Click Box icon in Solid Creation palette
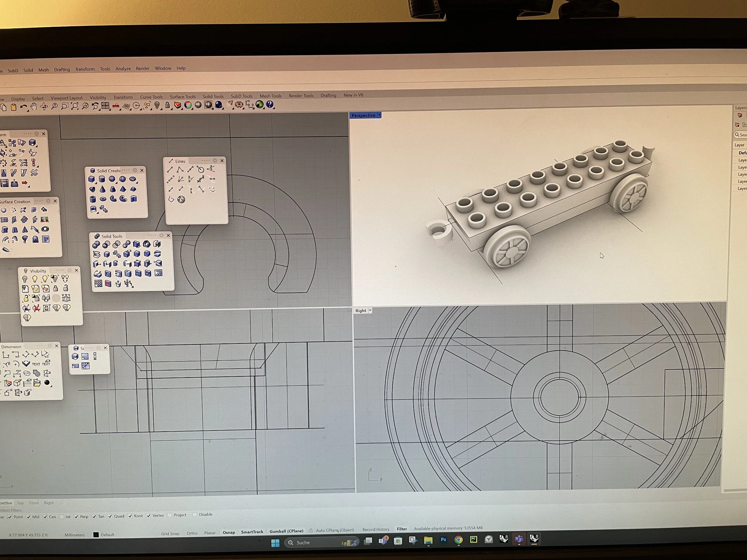The image size is (747, 560). pos(91,179)
